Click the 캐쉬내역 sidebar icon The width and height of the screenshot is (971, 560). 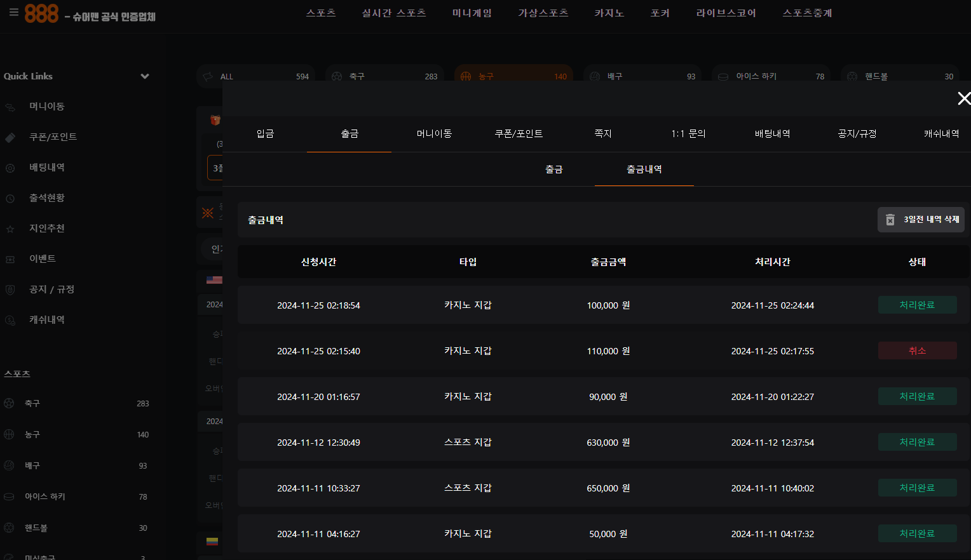click(x=10, y=320)
